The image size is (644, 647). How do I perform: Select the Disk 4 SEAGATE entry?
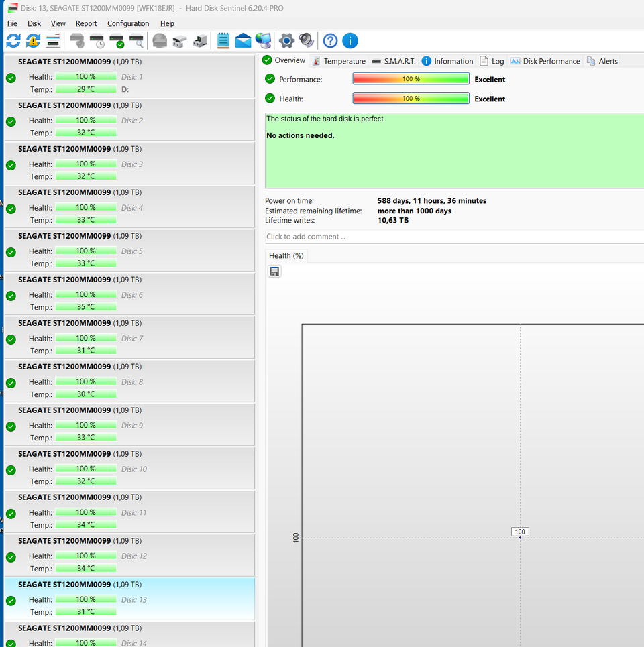coord(129,207)
